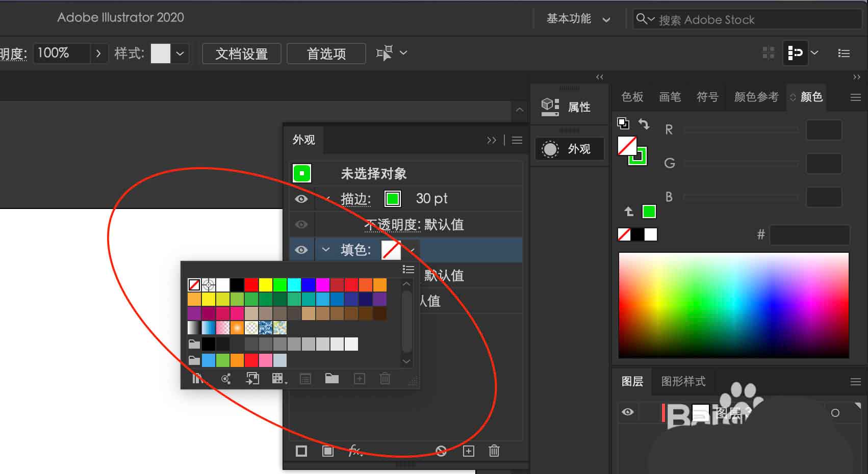Click the opacity (不透明度) label link
This screenshot has height=474, width=868.
pos(392,224)
